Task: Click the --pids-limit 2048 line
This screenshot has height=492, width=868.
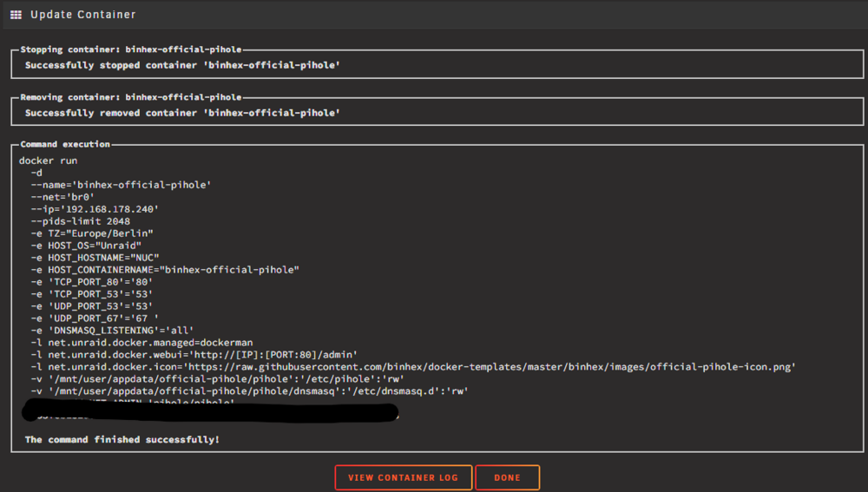Action: click(81, 221)
